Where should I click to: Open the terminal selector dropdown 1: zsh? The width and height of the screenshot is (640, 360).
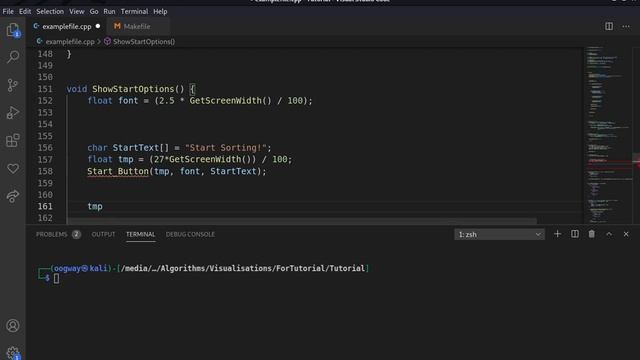pyautogui.click(x=499, y=234)
